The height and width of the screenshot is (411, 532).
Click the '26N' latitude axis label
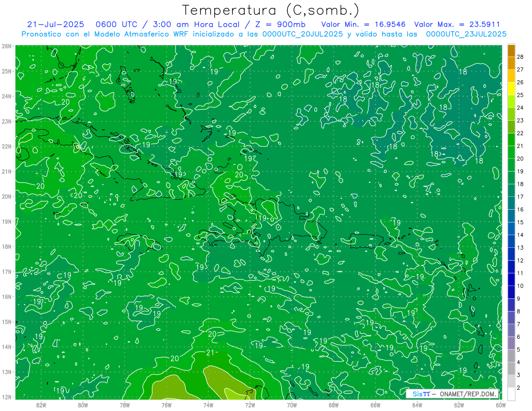[x=6, y=46]
